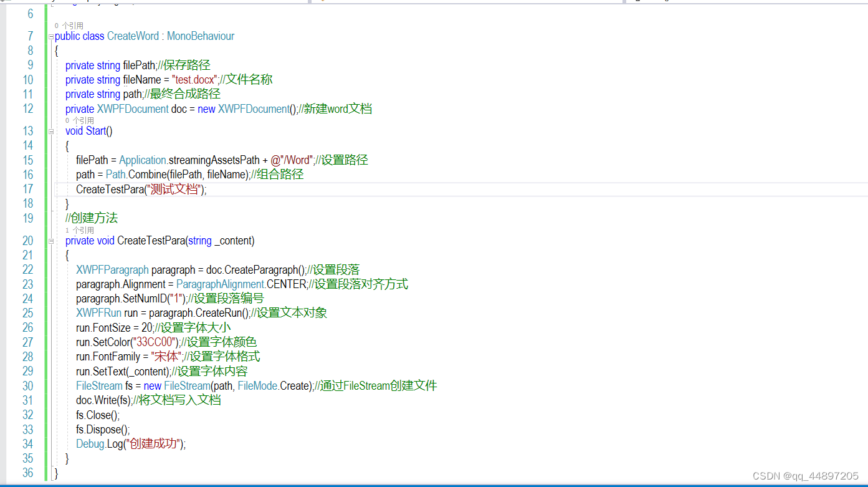Click the comment //创建方法

pos(92,218)
